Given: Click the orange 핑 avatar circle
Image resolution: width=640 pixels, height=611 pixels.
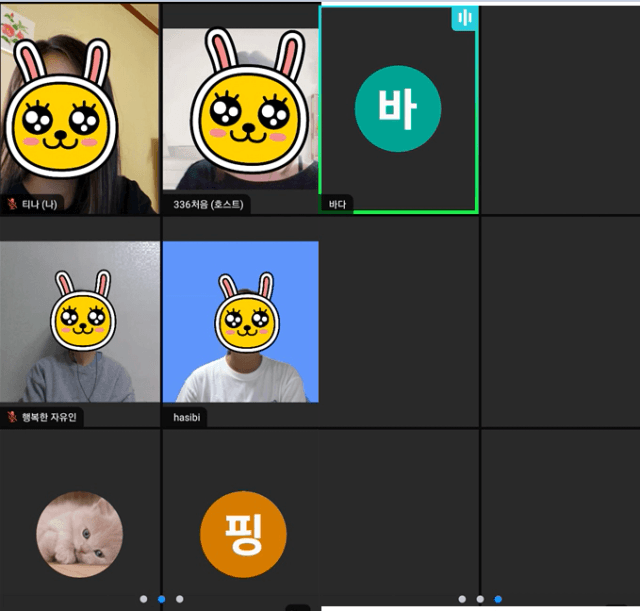Looking at the screenshot, I should tap(243, 534).
